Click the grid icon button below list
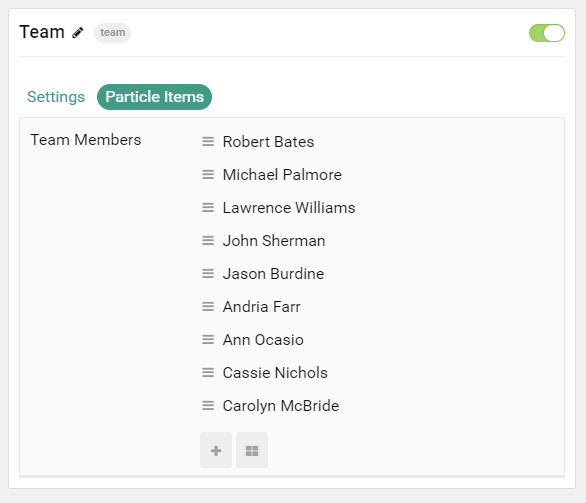The image size is (586, 503). pyautogui.click(x=252, y=450)
